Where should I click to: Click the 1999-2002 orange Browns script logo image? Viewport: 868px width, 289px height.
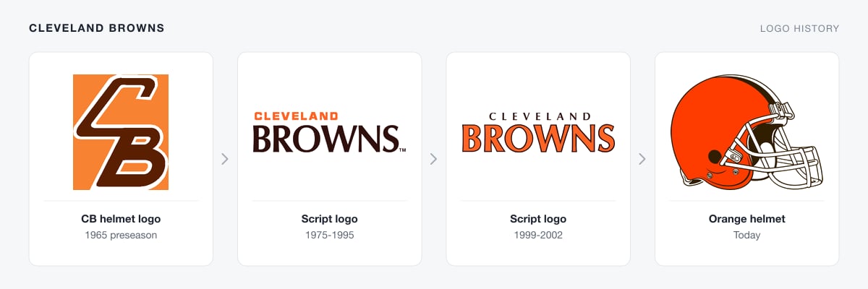(538, 132)
